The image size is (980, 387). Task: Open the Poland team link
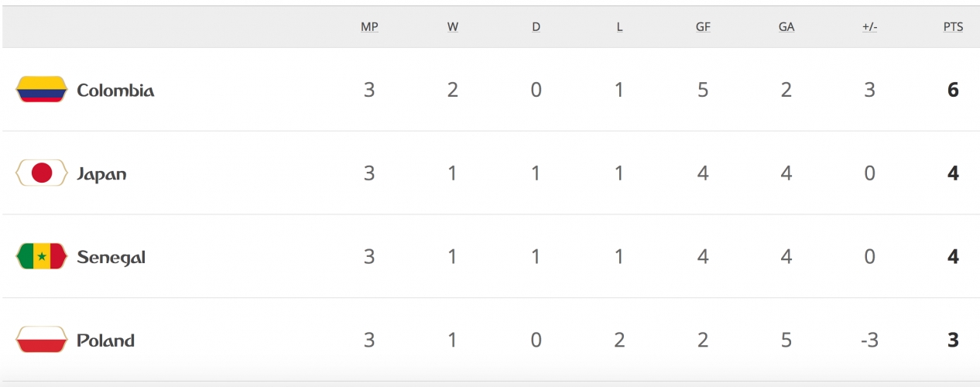[106, 341]
